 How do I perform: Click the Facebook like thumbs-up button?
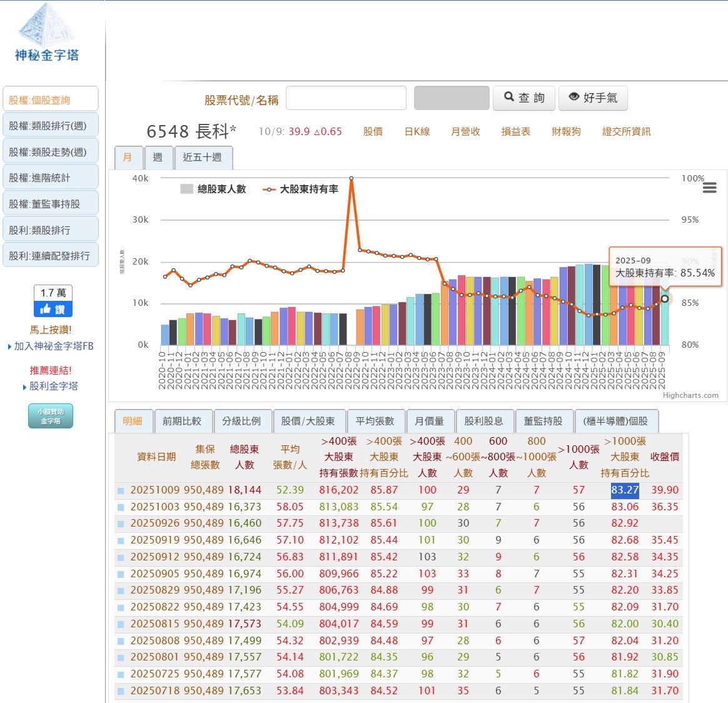tap(53, 309)
